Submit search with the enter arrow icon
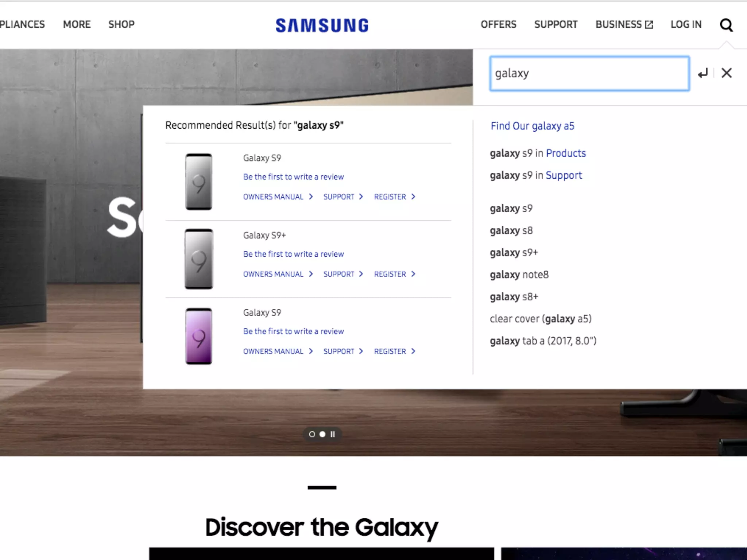Image resolution: width=747 pixels, height=560 pixels. pyautogui.click(x=703, y=73)
